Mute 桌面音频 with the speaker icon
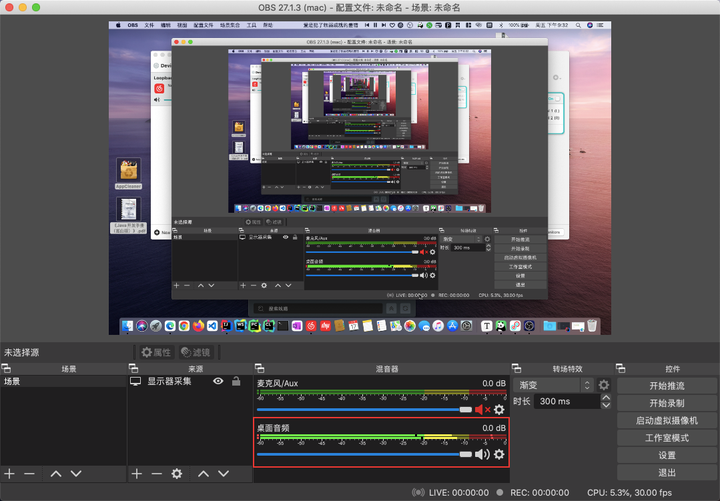 [x=482, y=454]
